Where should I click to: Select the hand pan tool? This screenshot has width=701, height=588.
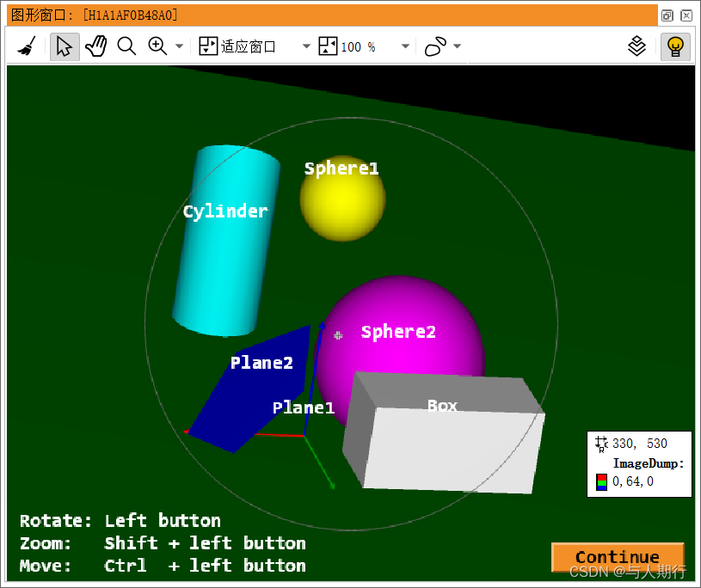(95, 46)
